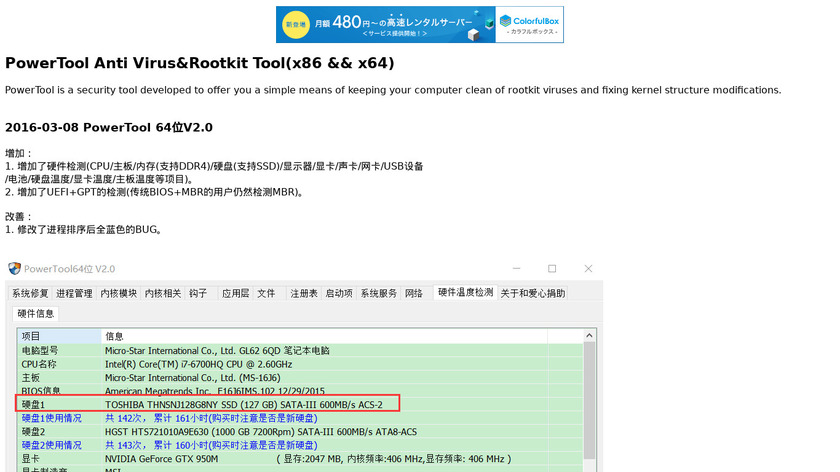Open the 系统修复 tab
The height and width of the screenshot is (472, 840).
pyautogui.click(x=30, y=294)
